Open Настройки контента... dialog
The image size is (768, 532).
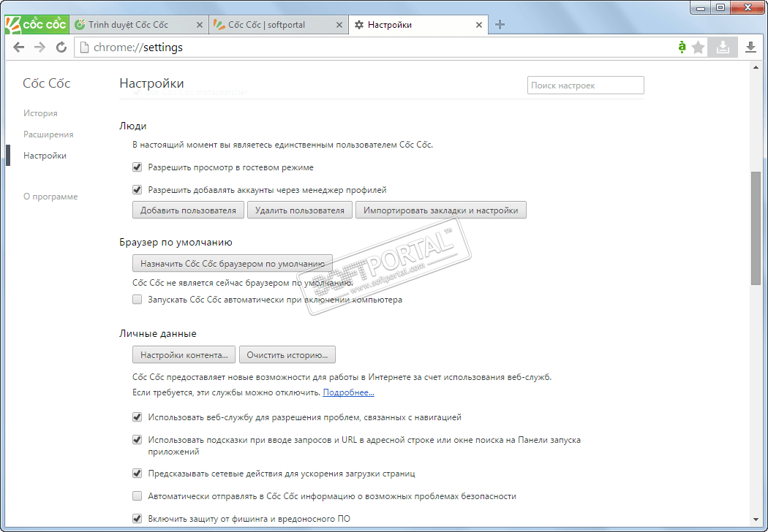pos(184,355)
